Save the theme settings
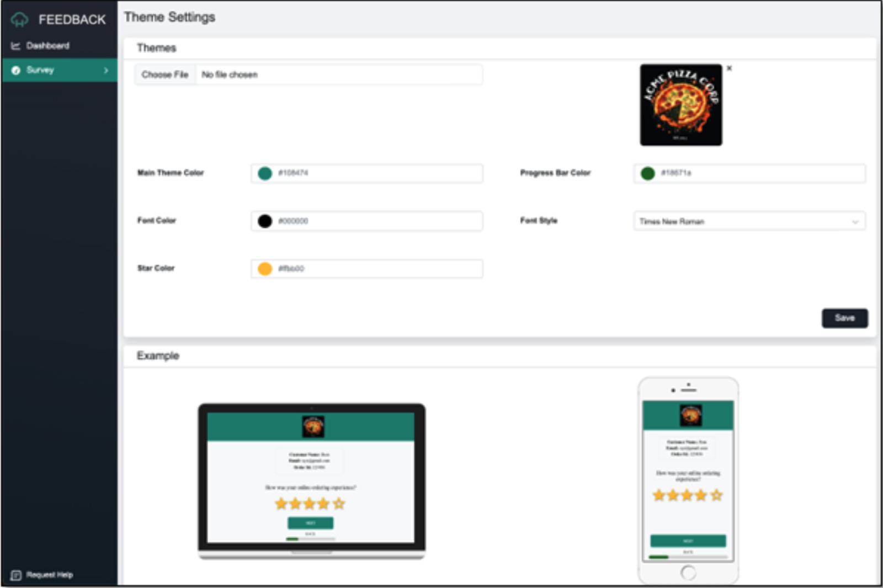Image resolution: width=883 pixels, height=588 pixels. [845, 318]
